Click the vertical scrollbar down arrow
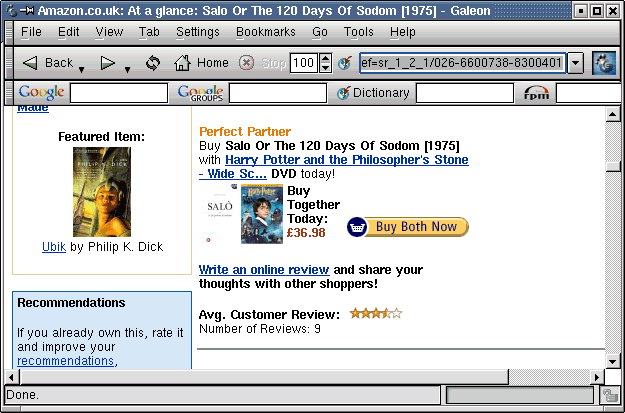 pos(612,362)
